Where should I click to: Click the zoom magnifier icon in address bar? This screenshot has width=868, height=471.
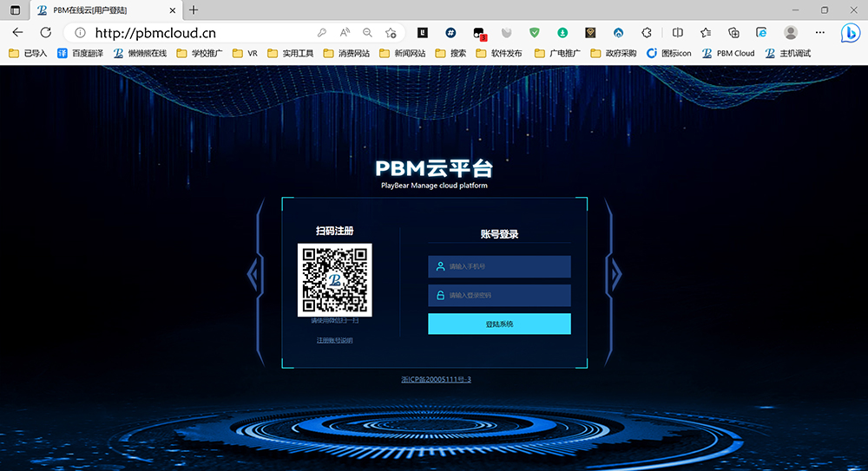click(367, 33)
